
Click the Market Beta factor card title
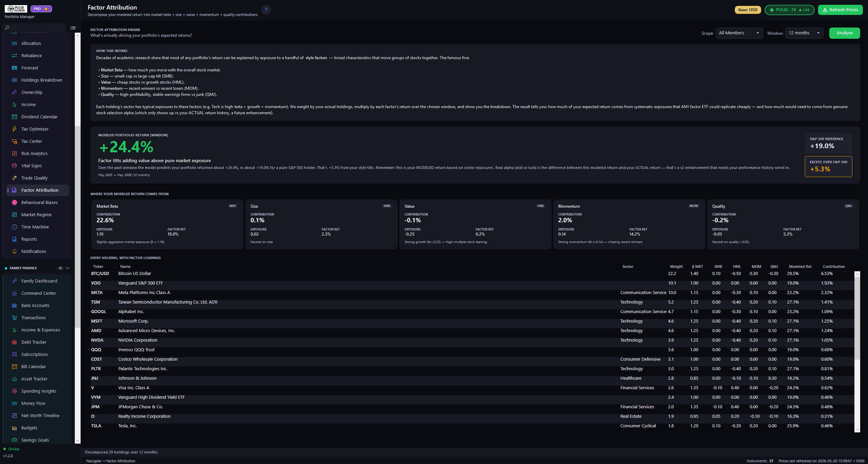pos(107,206)
